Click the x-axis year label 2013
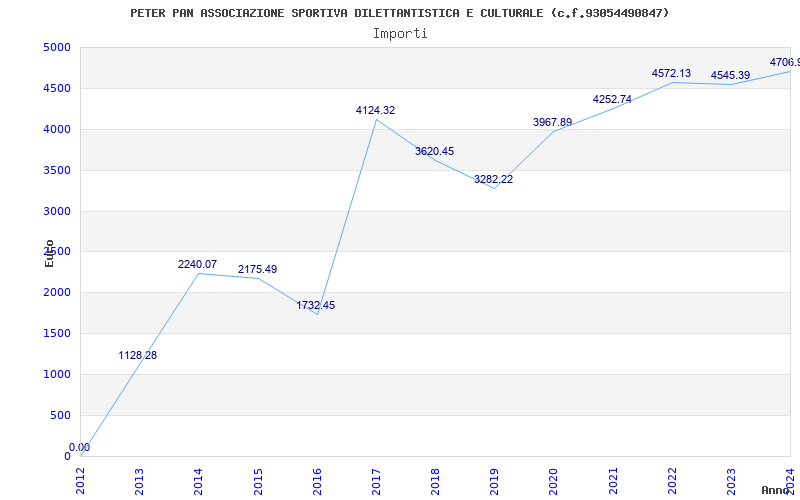This screenshot has width=800, height=500. click(x=140, y=481)
